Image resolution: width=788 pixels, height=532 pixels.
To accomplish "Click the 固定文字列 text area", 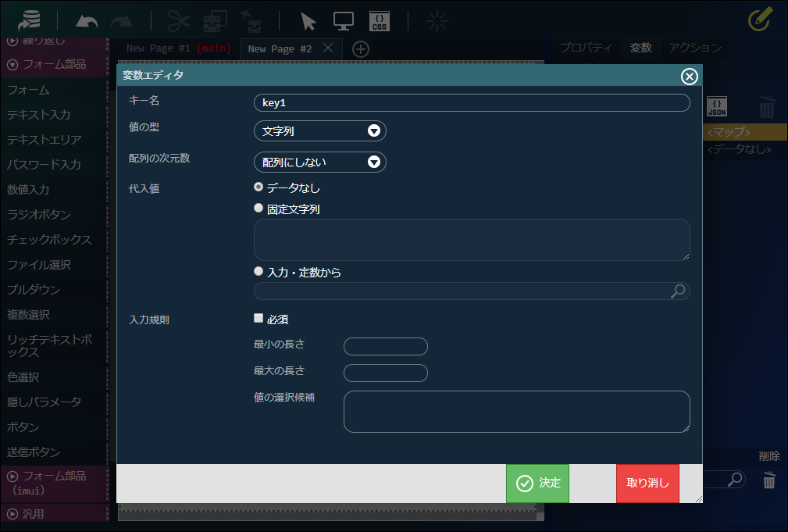I will [472, 239].
